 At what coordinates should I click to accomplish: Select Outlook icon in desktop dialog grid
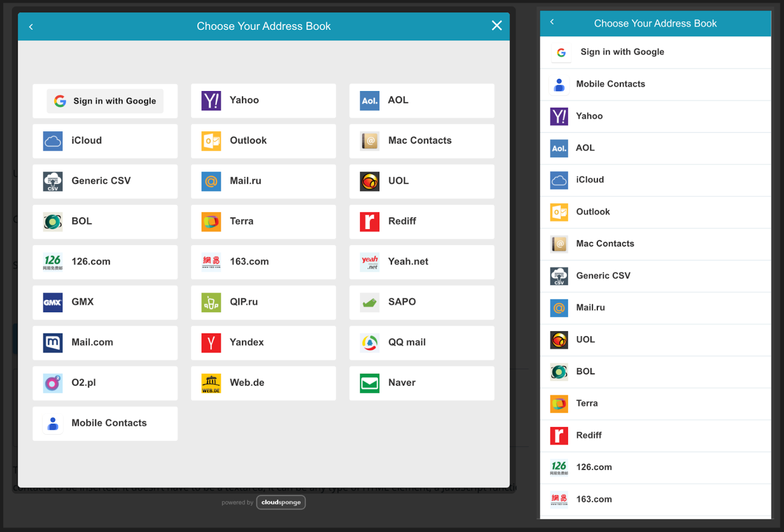coord(211,141)
